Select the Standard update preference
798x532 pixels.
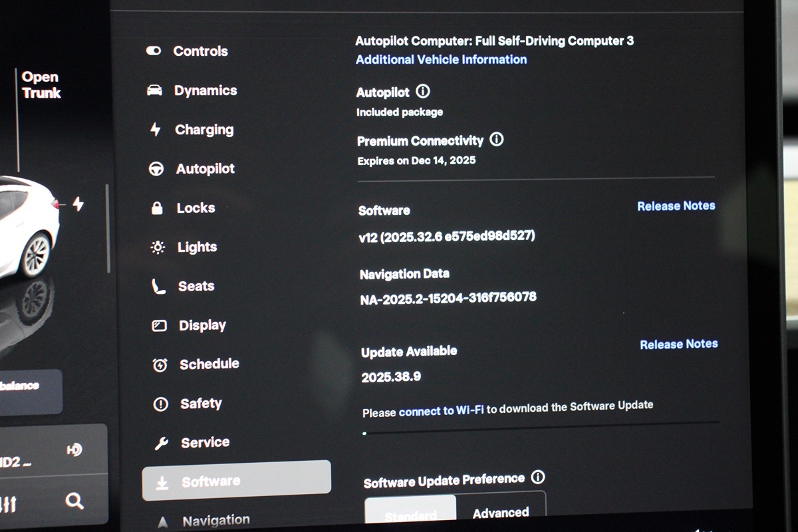410,514
